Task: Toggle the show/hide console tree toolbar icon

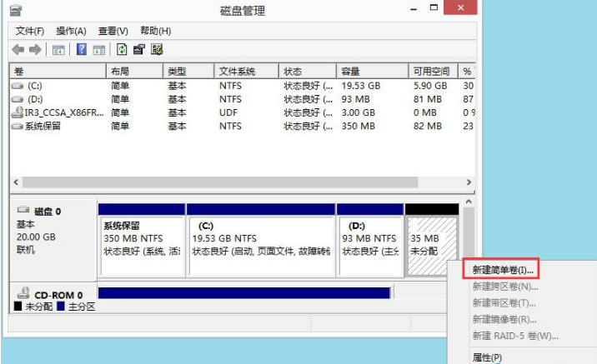Action: click(58, 50)
